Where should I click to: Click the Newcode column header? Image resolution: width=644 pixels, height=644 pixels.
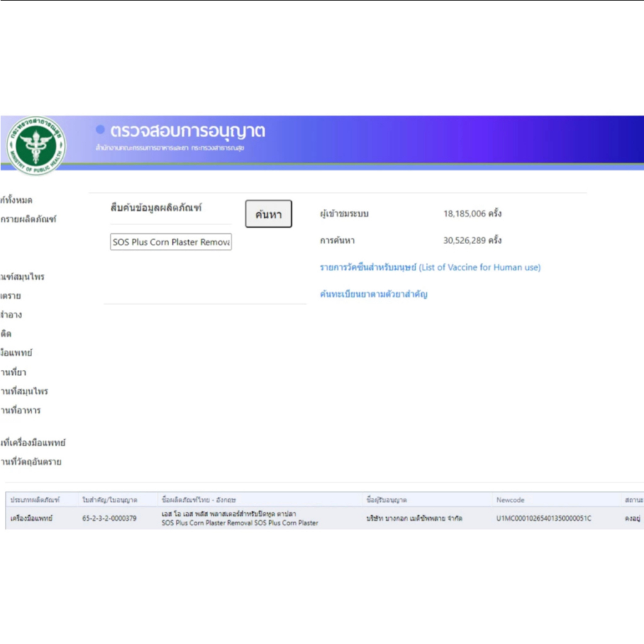(x=510, y=500)
